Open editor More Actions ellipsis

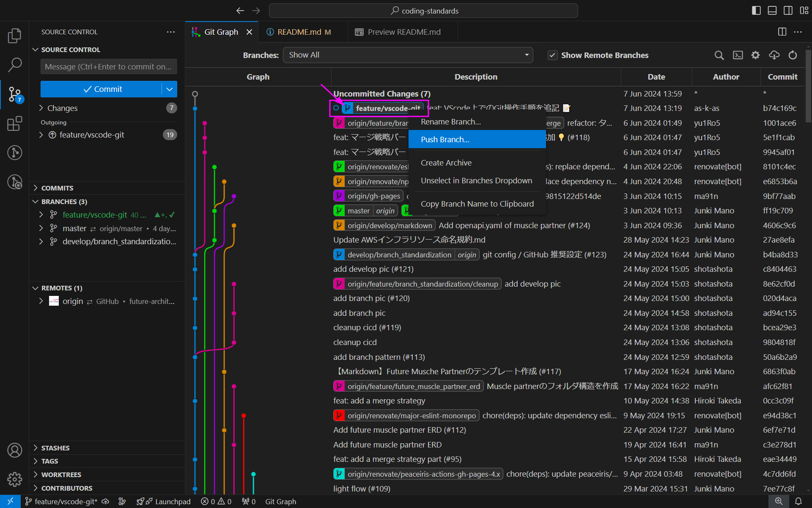pos(798,32)
